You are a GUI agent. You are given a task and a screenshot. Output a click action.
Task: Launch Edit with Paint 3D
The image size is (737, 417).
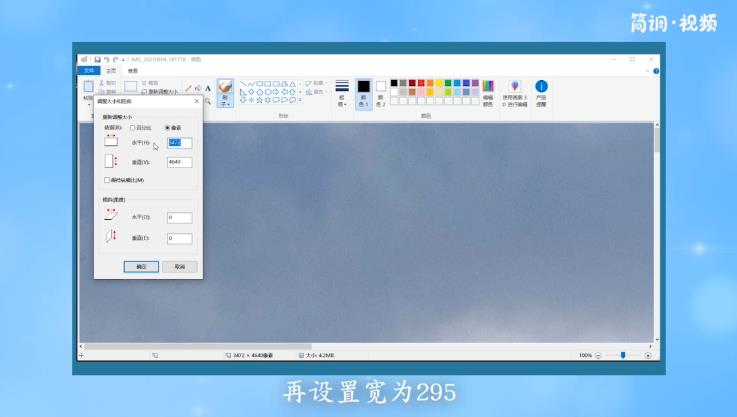point(515,88)
